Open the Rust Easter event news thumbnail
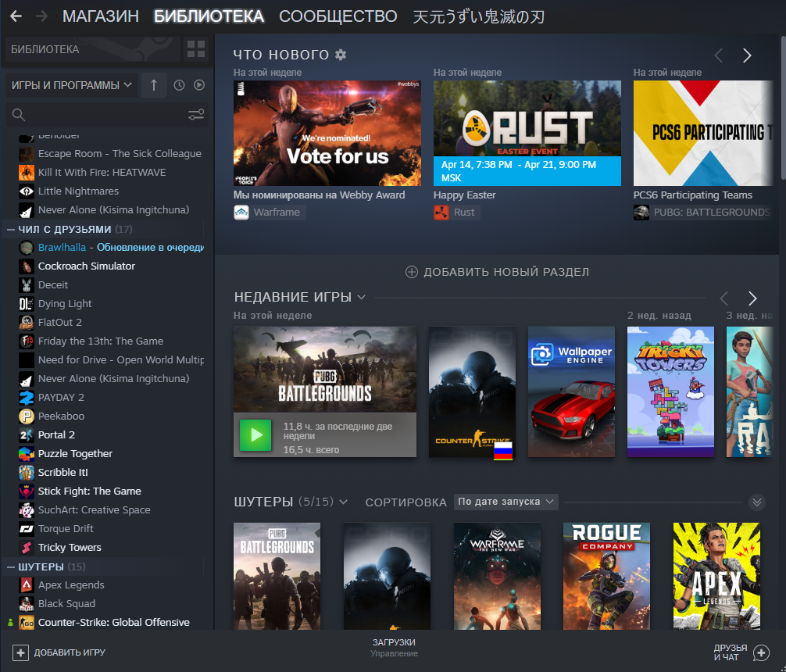 click(x=527, y=133)
